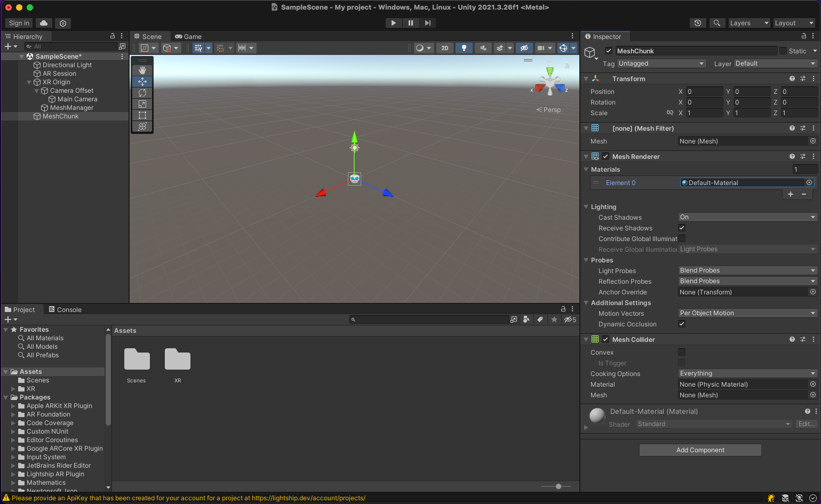This screenshot has width=821, height=504.
Task: Toggle favorites star filter in Project panel
Action: click(x=554, y=319)
